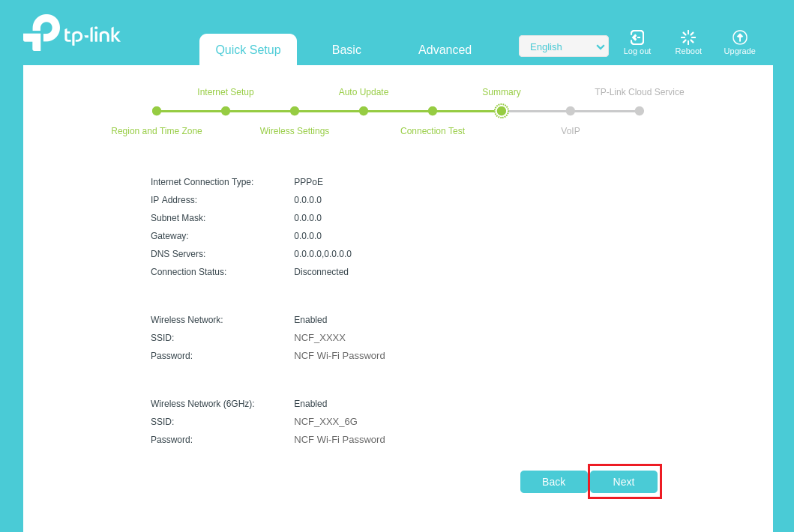Click the Internet Setup step label

point(226,92)
